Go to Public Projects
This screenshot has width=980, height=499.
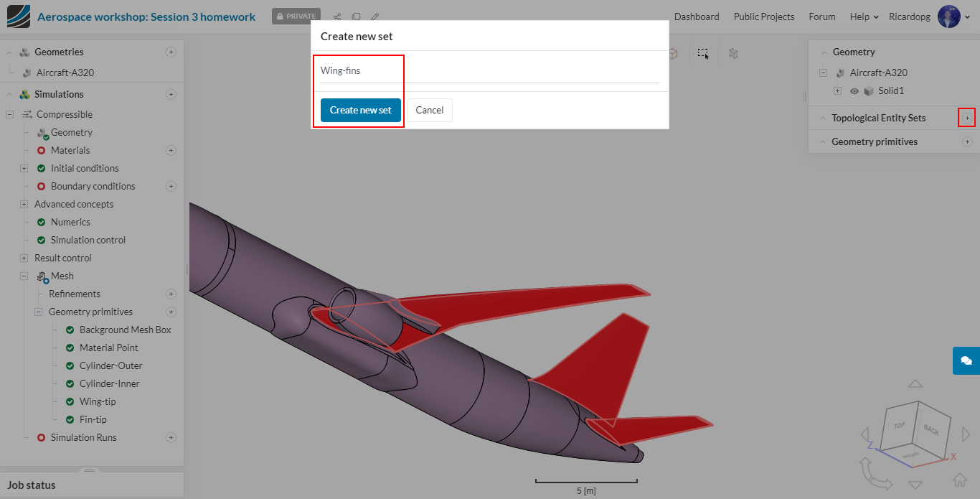(764, 17)
